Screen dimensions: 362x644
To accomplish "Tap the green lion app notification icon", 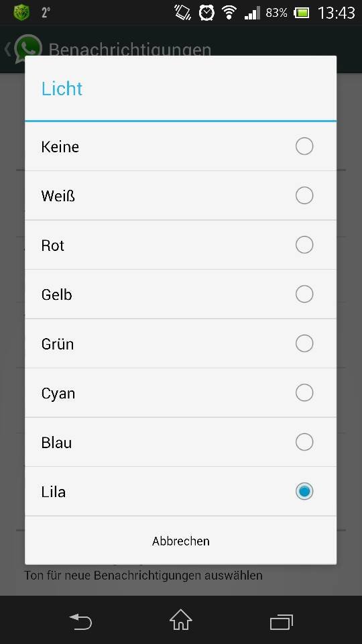I will point(21,13).
